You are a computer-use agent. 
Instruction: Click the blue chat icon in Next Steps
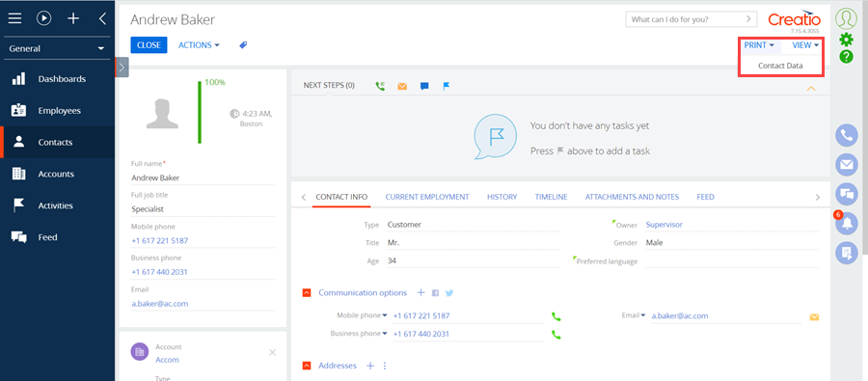point(424,86)
